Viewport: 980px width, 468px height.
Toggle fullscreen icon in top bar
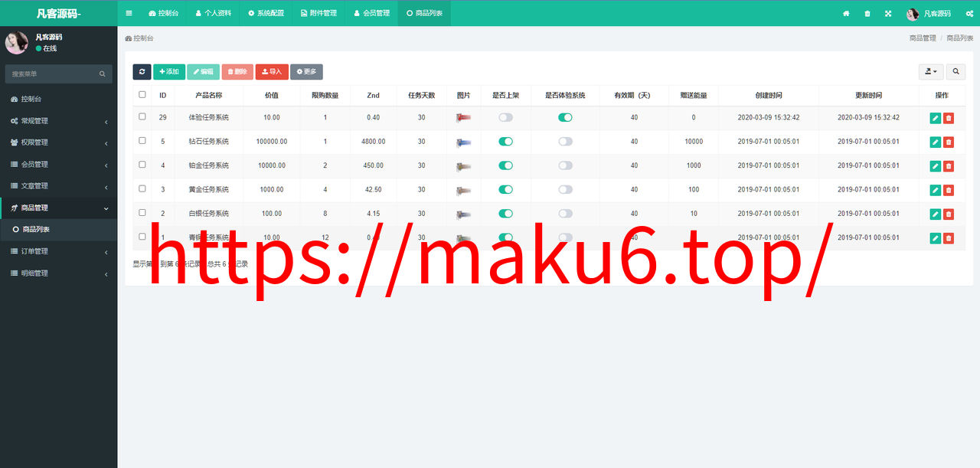(x=888, y=14)
